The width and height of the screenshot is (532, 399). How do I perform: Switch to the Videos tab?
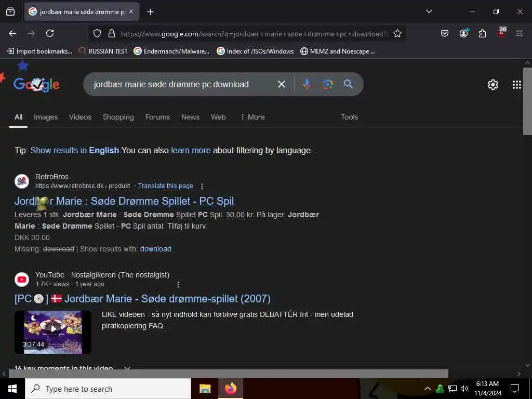[80, 117]
